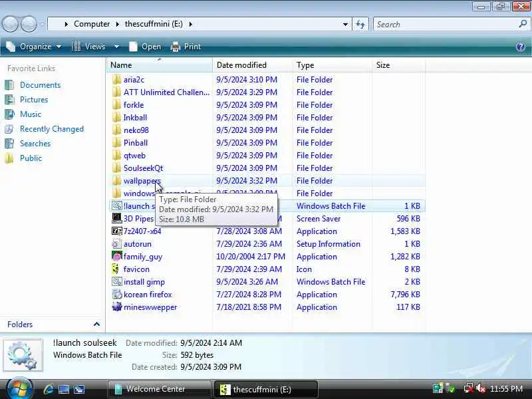The width and height of the screenshot is (532, 399).
Task: Click the !launch soulseek batch file icon
Action: tap(117, 206)
